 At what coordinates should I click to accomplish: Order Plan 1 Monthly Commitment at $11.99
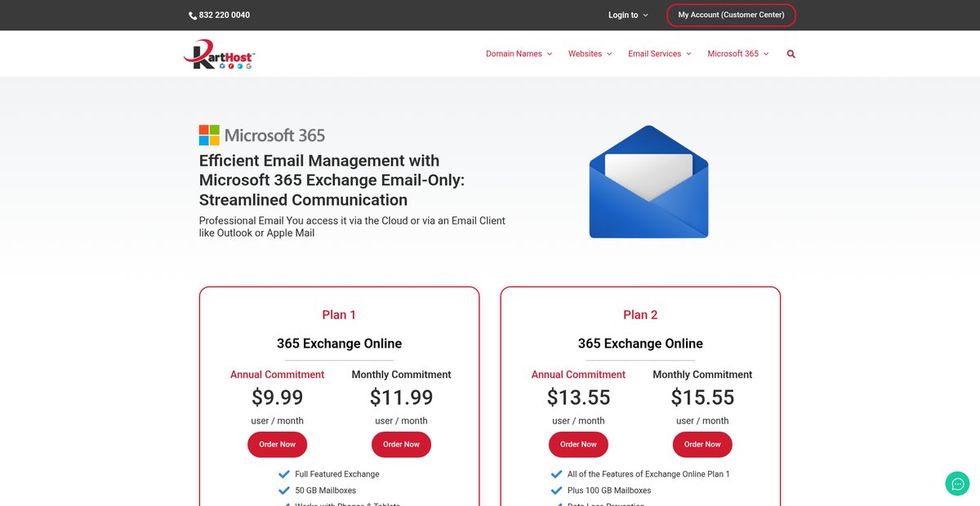401,445
